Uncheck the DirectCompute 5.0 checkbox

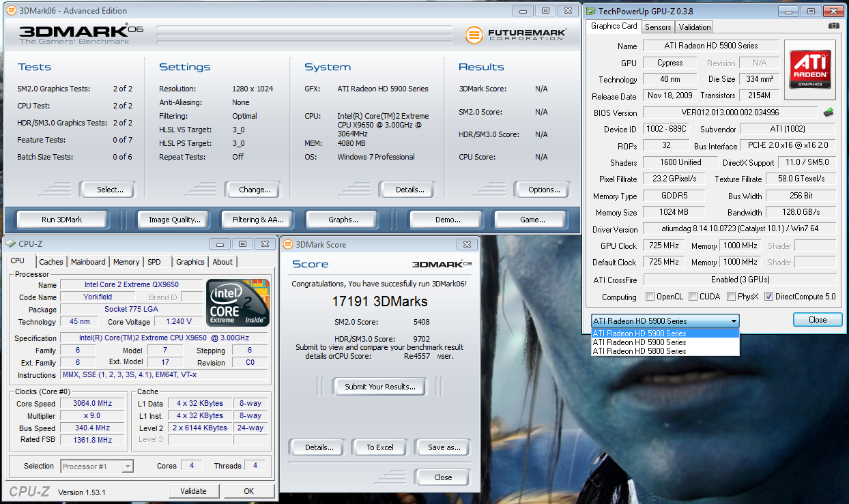(769, 297)
